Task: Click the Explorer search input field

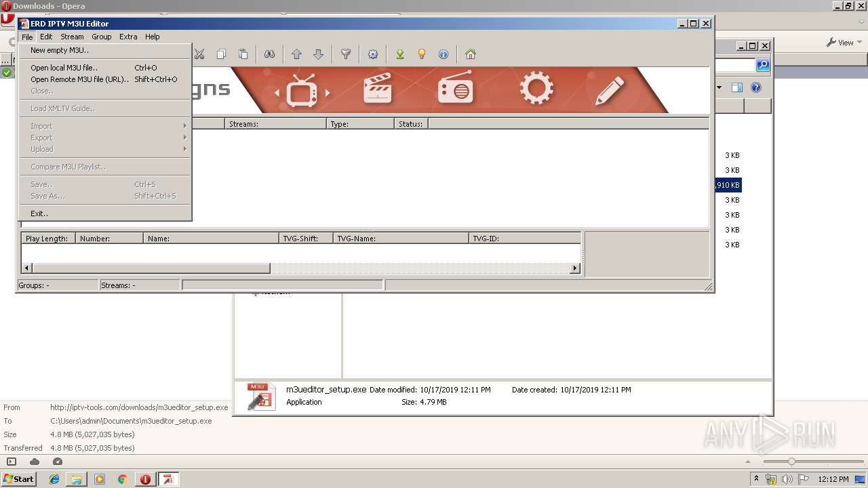Action: point(735,65)
